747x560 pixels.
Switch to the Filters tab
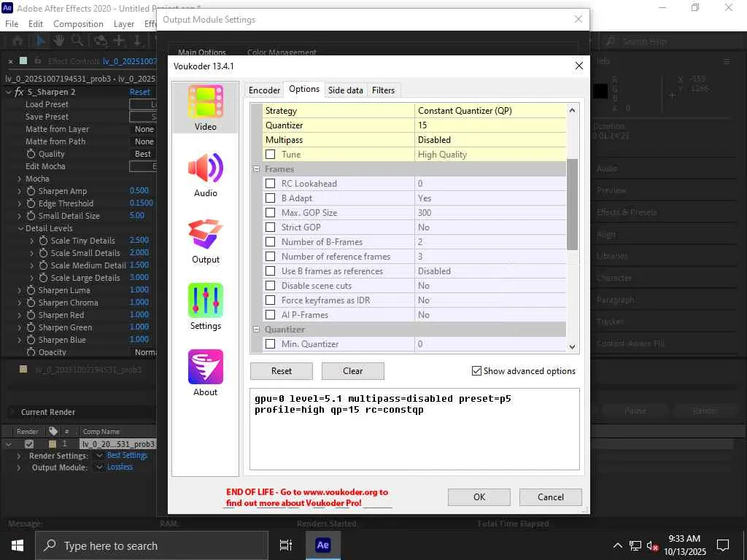(x=383, y=90)
